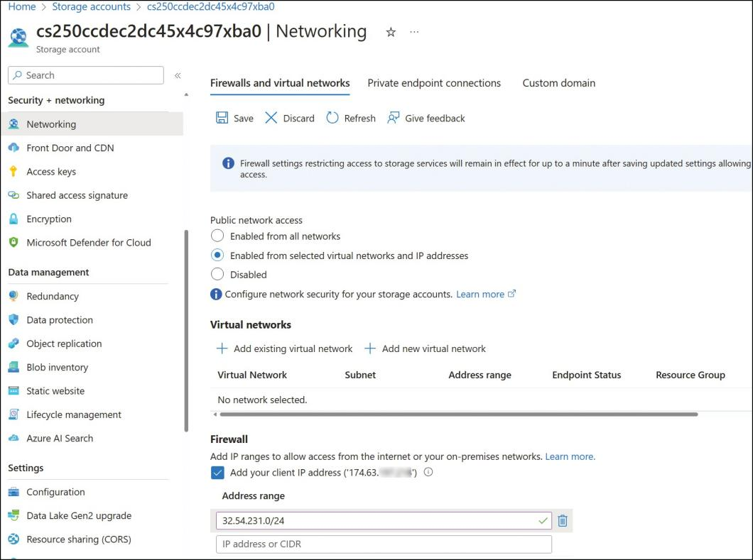Open Shared access signature in sidebar
Image resolution: width=753 pixels, height=560 pixels.
click(77, 195)
